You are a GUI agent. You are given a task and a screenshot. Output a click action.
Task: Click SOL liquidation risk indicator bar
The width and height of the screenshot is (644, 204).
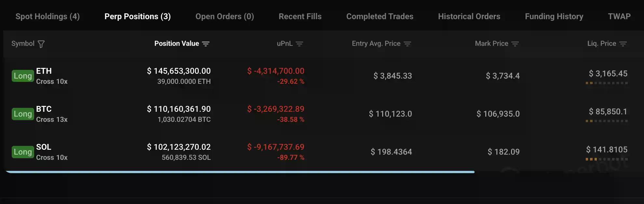[x=607, y=159]
